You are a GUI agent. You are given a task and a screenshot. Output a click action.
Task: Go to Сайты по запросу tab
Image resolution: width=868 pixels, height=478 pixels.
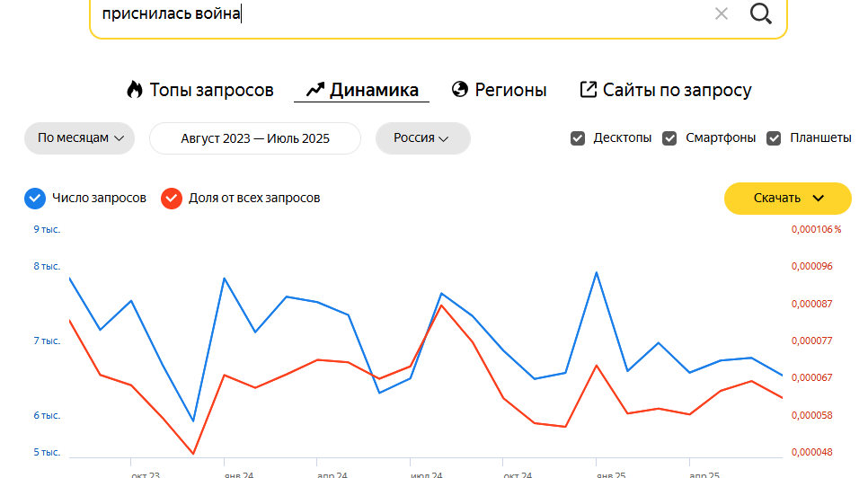pyautogui.click(x=677, y=90)
